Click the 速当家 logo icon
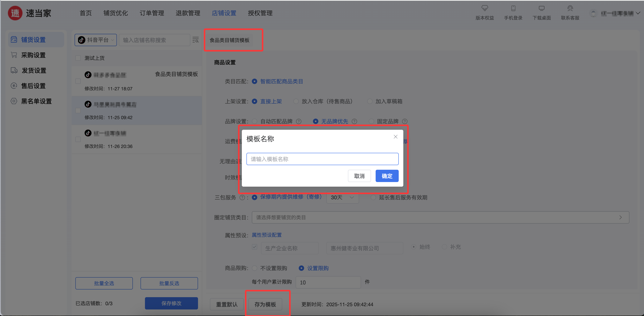The width and height of the screenshot is (644, 316). [15, 13]
